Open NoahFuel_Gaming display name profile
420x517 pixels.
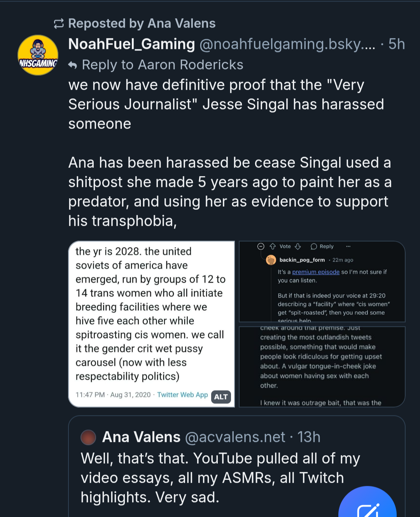tap(131, 44)
